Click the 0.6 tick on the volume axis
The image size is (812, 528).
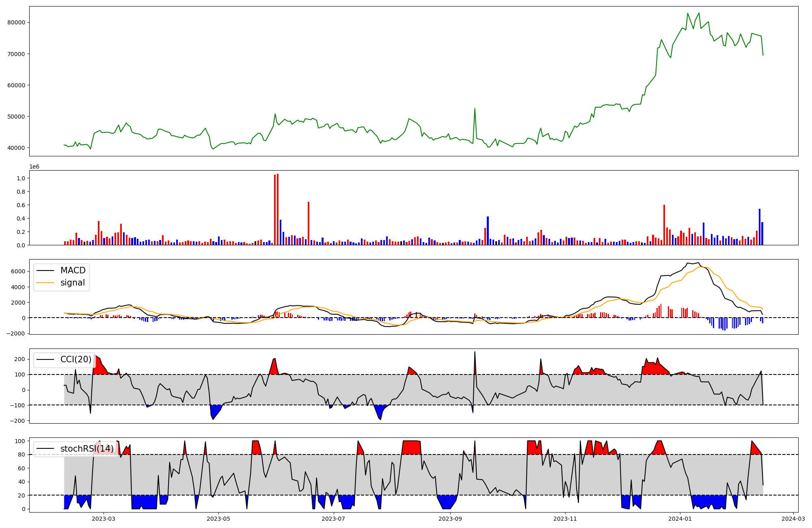point(20,205)
